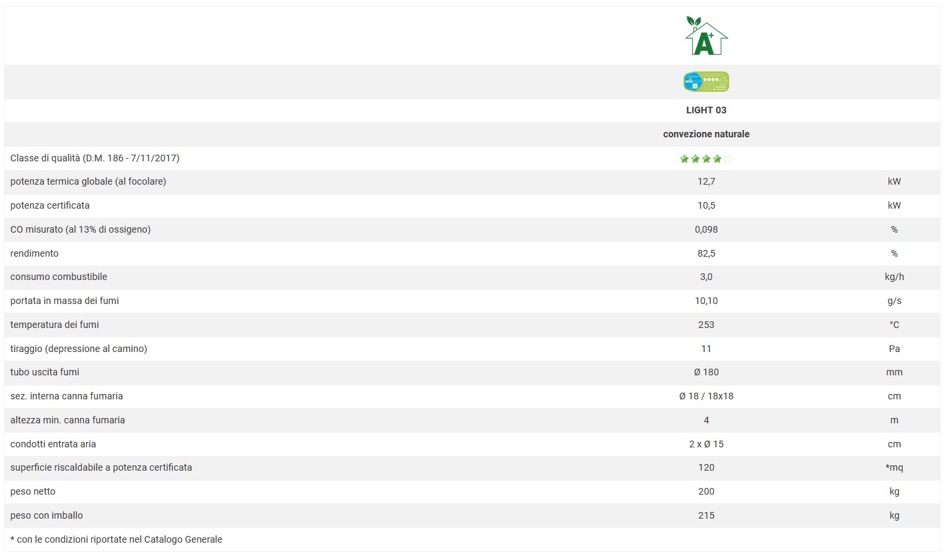Select the 253 smoke temperature value
The image size is (944, 560).
(x=706, y=325)
